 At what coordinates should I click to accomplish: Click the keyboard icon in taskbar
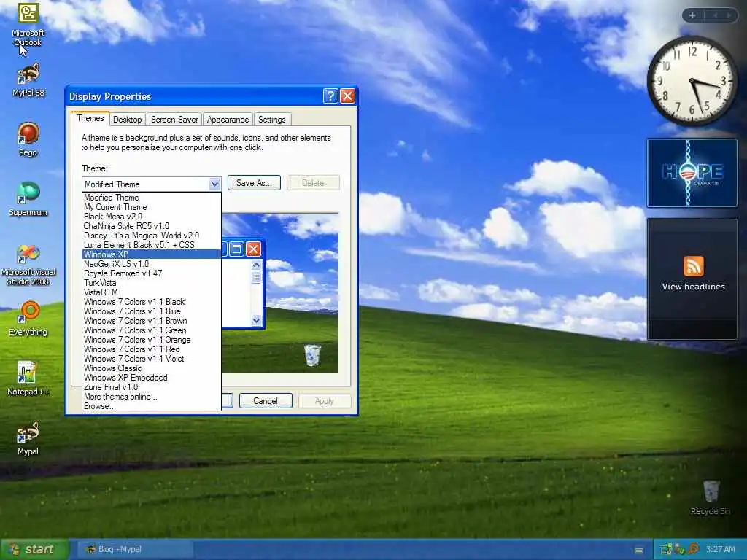tap(639, 551)
